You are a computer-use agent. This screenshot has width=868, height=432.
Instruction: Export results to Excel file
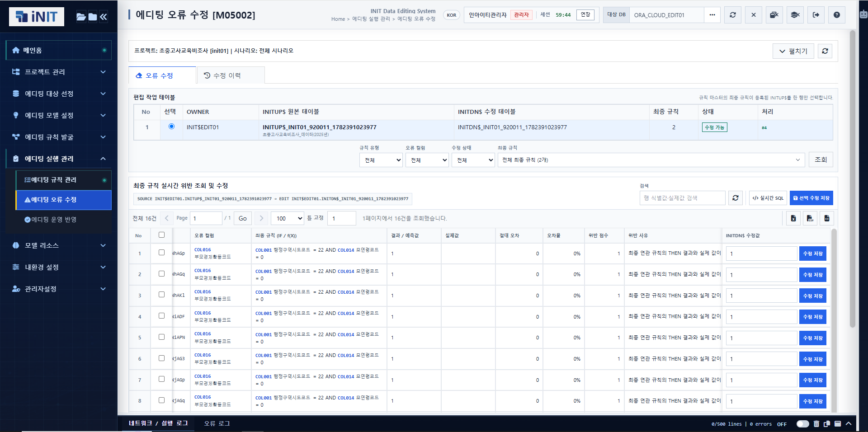pos(793,218)
